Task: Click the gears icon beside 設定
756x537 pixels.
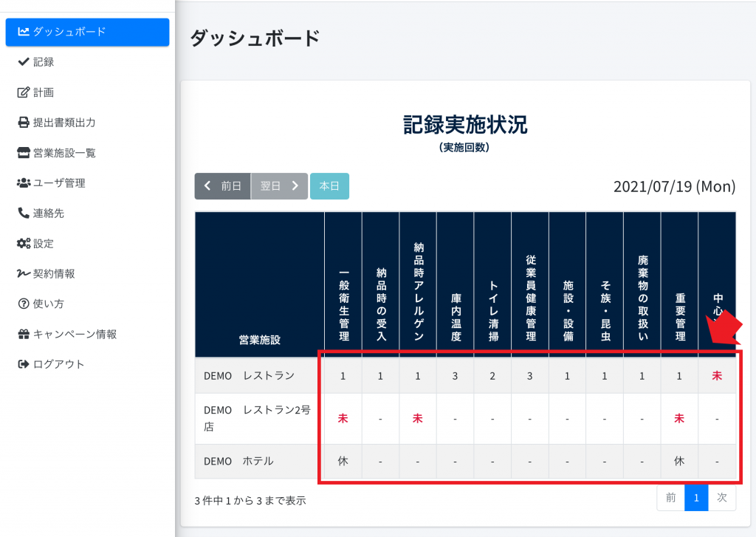Action: pyautogui.click(x=24, y=244)
